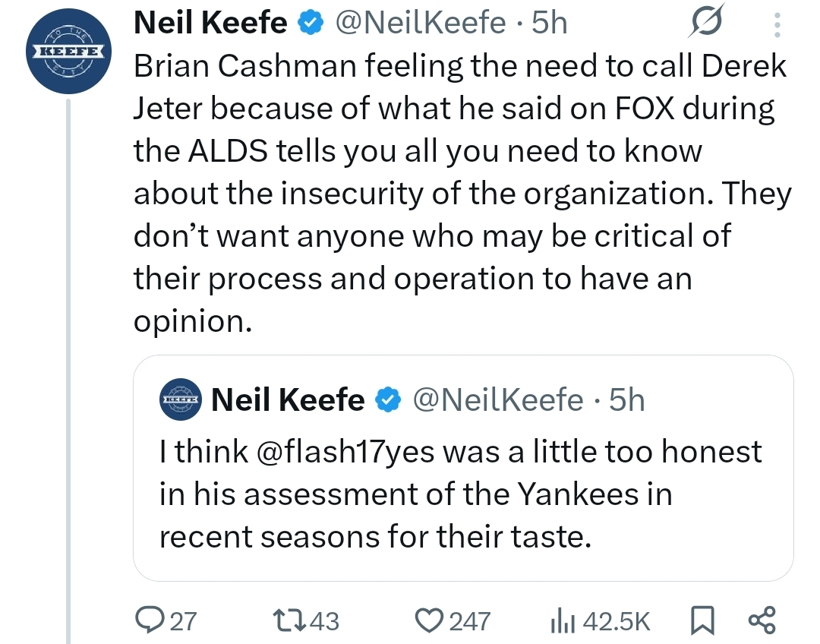The width and height of the screenshot is (820, 644).
Task: Click the main tweet text about Brian Cashman
Action: [x=456, y=194]
